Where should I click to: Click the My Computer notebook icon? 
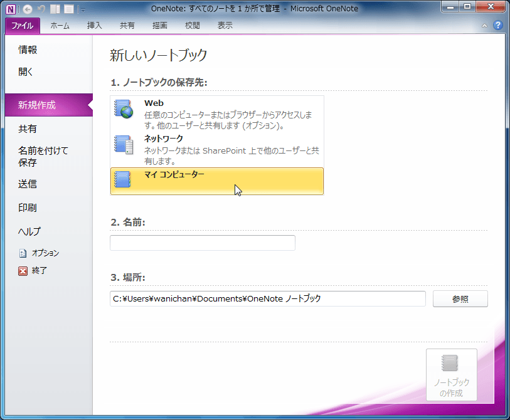pos(122,179)
